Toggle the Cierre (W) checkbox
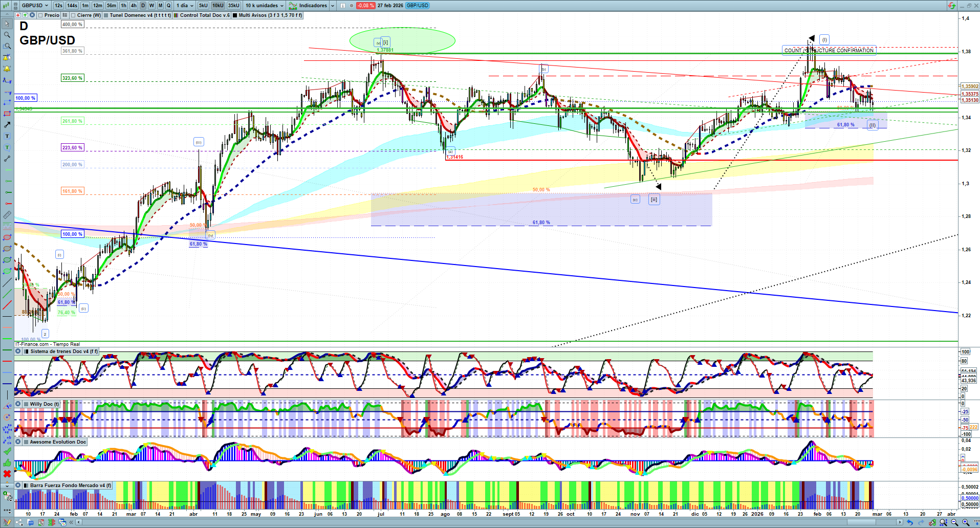The height and width of the screenshot is (528, 980). [x=73, y=15]
